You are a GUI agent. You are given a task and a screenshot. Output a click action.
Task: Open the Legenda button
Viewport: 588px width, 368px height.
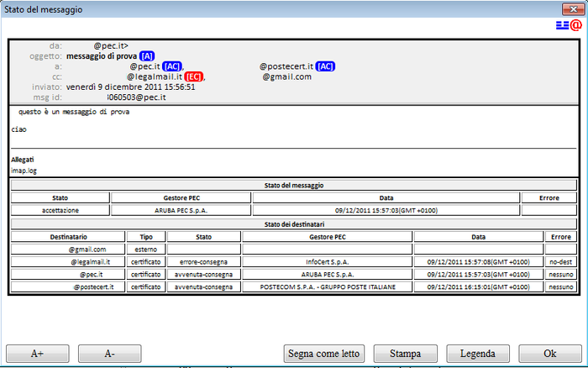point(478,354)
